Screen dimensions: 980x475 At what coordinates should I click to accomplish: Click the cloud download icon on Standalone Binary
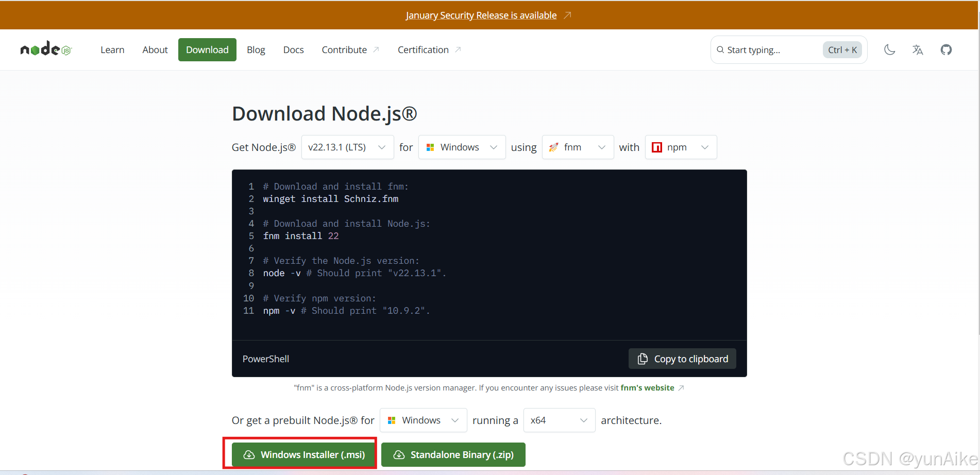point(399,454)
